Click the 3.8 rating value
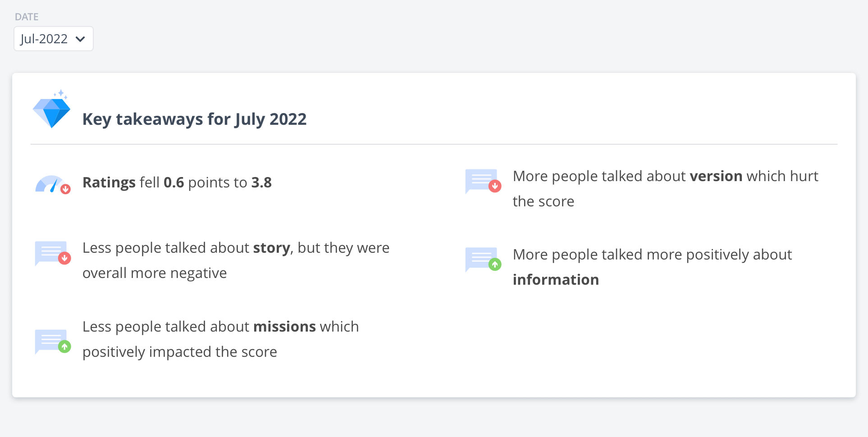 (x=261, y=182)
